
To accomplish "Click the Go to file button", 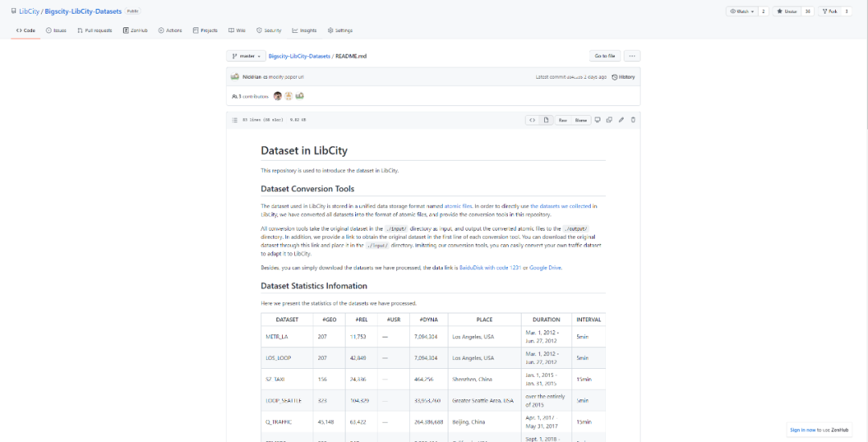I will coord(604,56).
